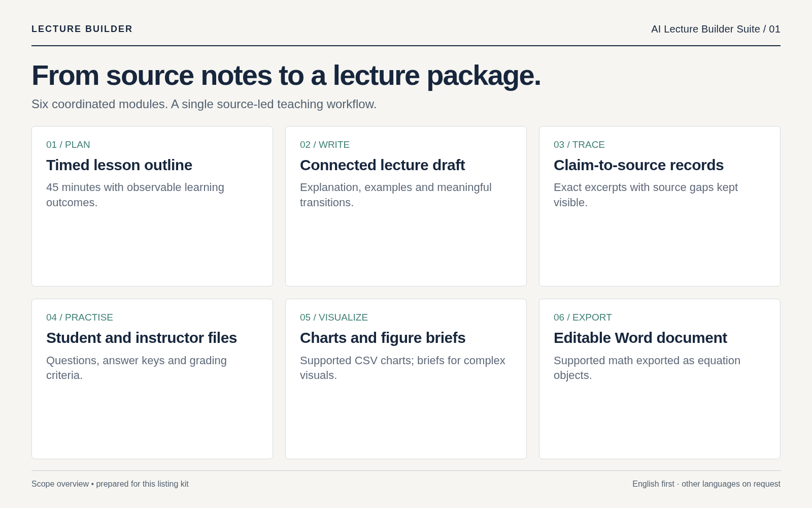812x508 pixels.
Task: Click the subtitle 'Six coordinated modules' line
Action: click(204, 104)
